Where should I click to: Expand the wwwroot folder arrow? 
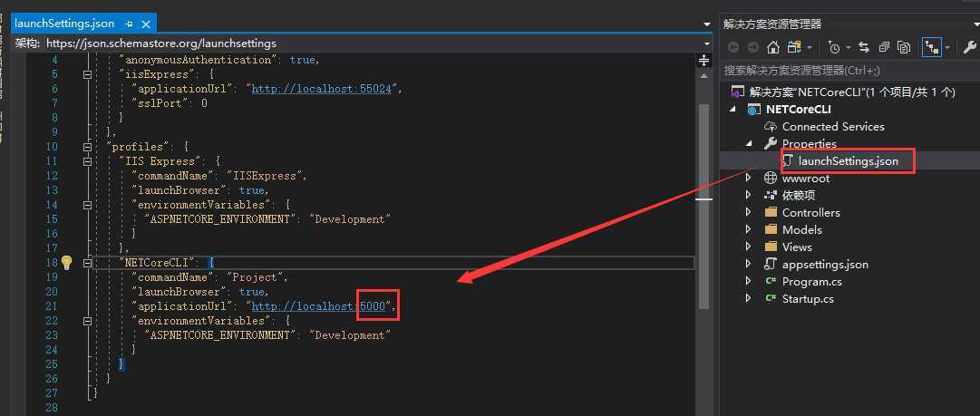point(748,178)
